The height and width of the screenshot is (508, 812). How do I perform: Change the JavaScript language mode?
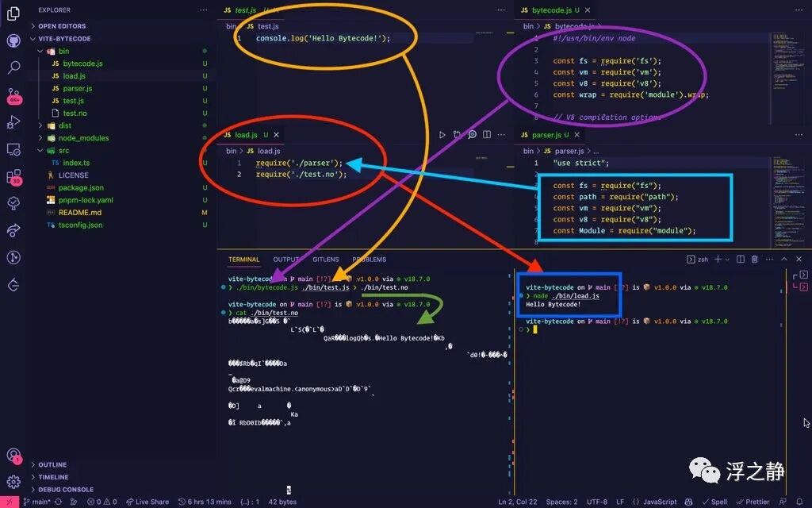tap(660, 502)
